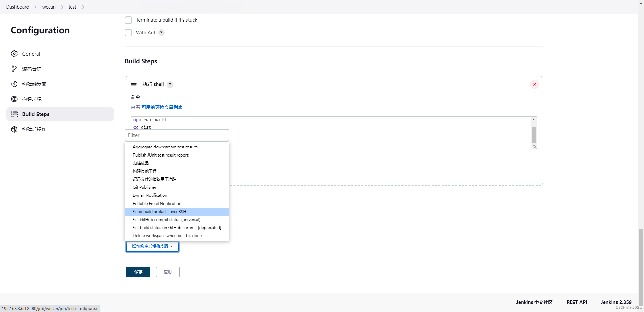644x312 pixels.
Task: Click breadcrumb chevron after test
Action: (x=83, y=7)
